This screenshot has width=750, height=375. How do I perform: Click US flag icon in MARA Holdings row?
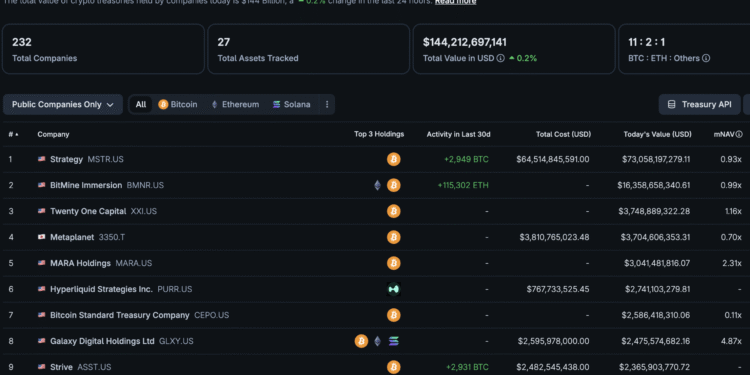pyautogui.click(x=42, y=263)
